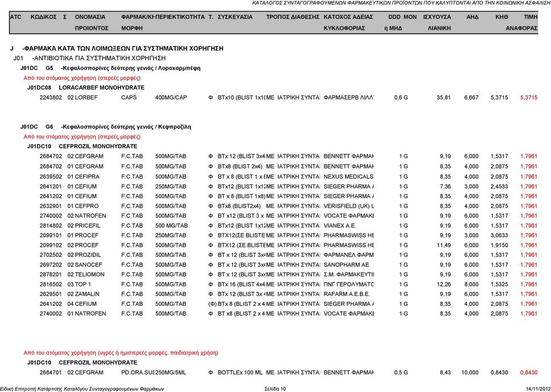Viewport: 551px width, 392px height.
Task: Click license holder NEXUS MEDICALS
Action: [348, 177]
